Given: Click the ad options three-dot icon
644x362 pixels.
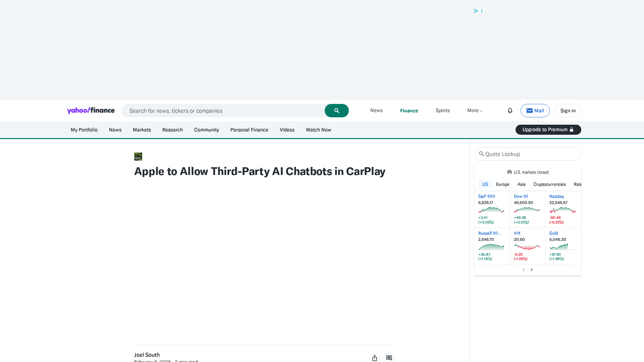Looking at the screenshot, I should (482, 11).
